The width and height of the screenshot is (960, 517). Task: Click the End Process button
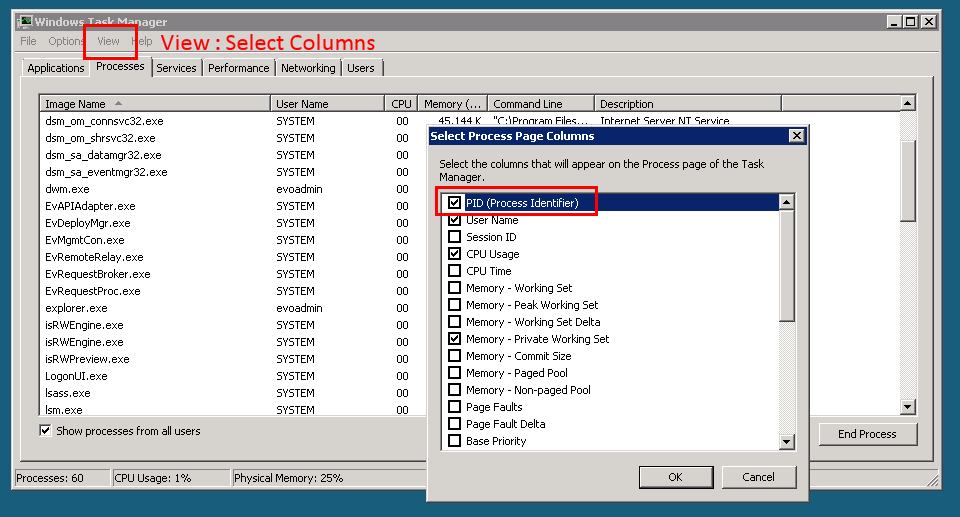866,434
